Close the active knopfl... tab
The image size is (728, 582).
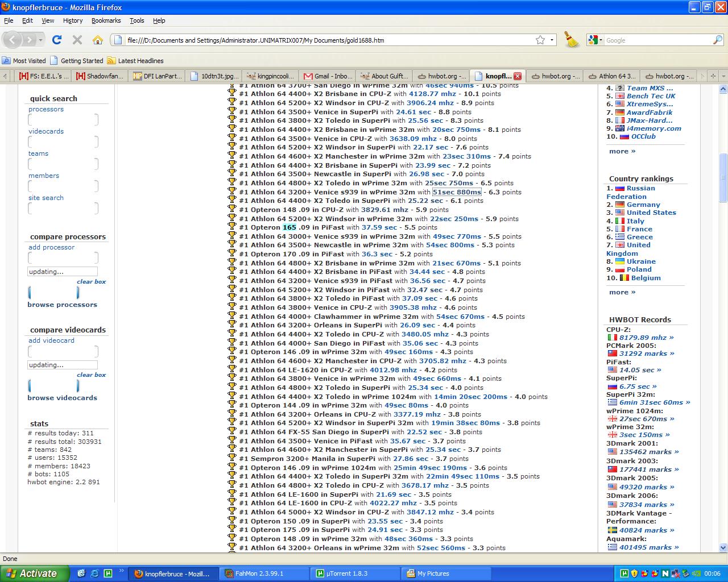click(x=518, y=76)
